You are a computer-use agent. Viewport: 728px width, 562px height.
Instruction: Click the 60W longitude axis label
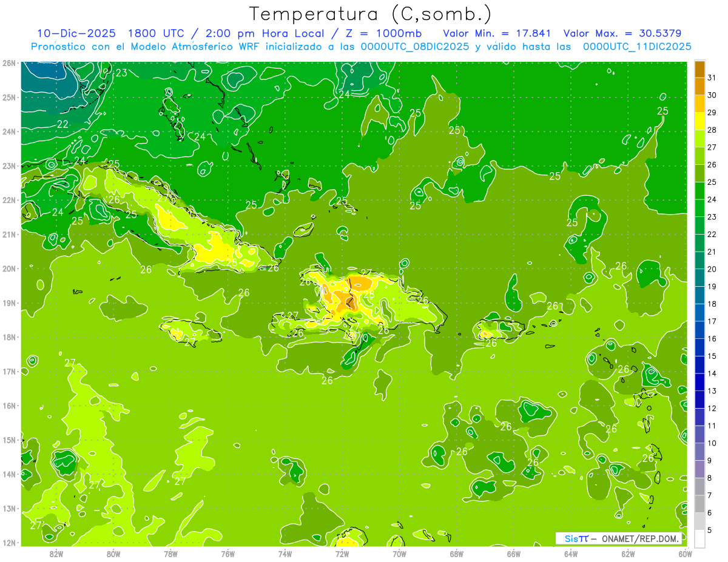pos(686,553)
